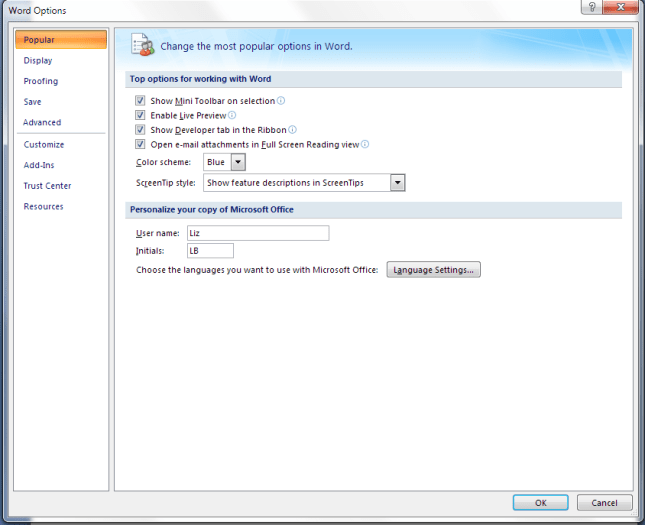Expand the Color scheme dropdown arrow
The width and height of the screenshot is (645, 525).
point(238,162)
